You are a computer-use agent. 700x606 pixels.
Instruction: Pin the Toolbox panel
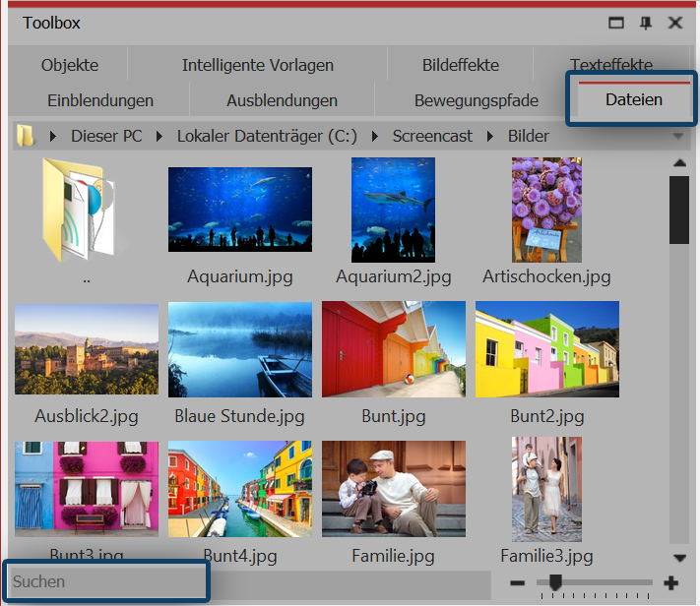tap(646, 23)
